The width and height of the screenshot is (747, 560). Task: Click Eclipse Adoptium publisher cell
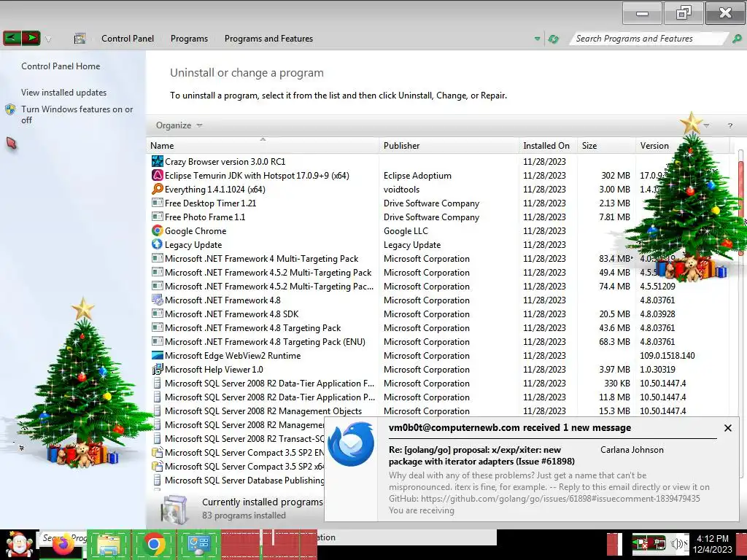point(417,176)
